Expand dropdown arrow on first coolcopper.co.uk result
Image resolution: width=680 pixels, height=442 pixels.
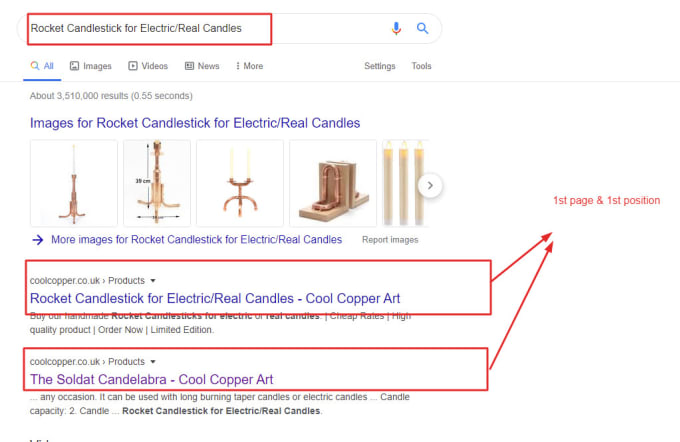tap(153, 281)
